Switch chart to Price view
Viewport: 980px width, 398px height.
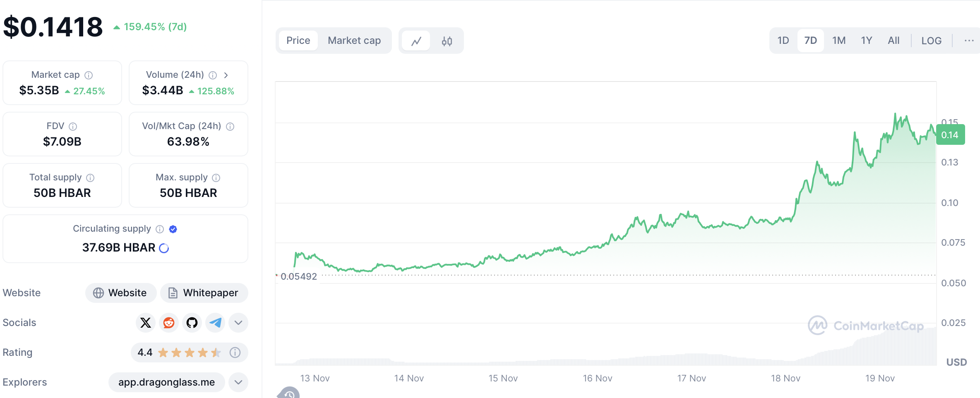click(298, 41)
